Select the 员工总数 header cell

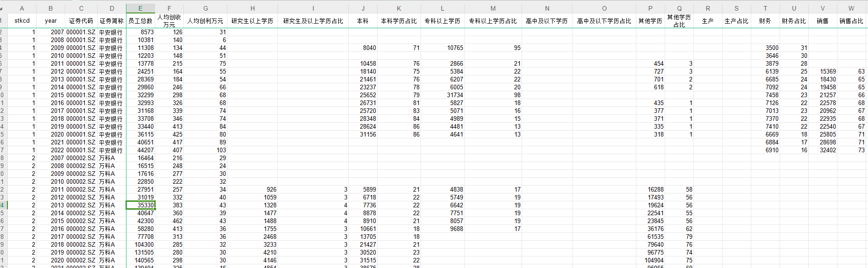coord(140,21)
